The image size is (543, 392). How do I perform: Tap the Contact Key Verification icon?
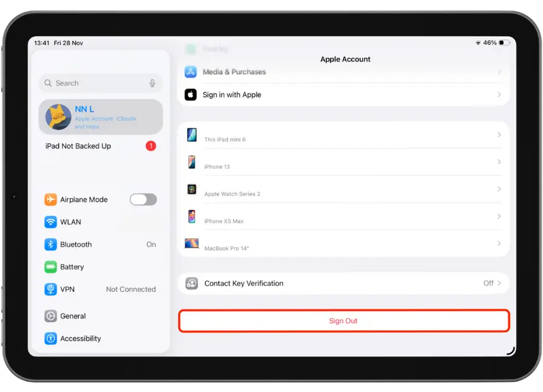click(x=192, y=283)
